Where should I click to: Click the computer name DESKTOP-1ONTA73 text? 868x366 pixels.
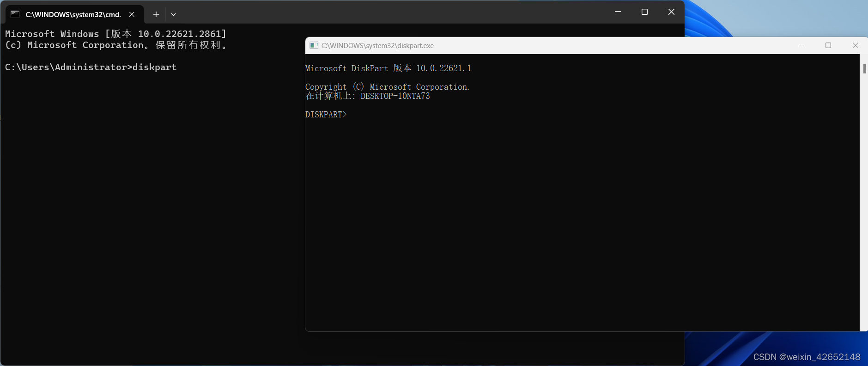[395, 96]
